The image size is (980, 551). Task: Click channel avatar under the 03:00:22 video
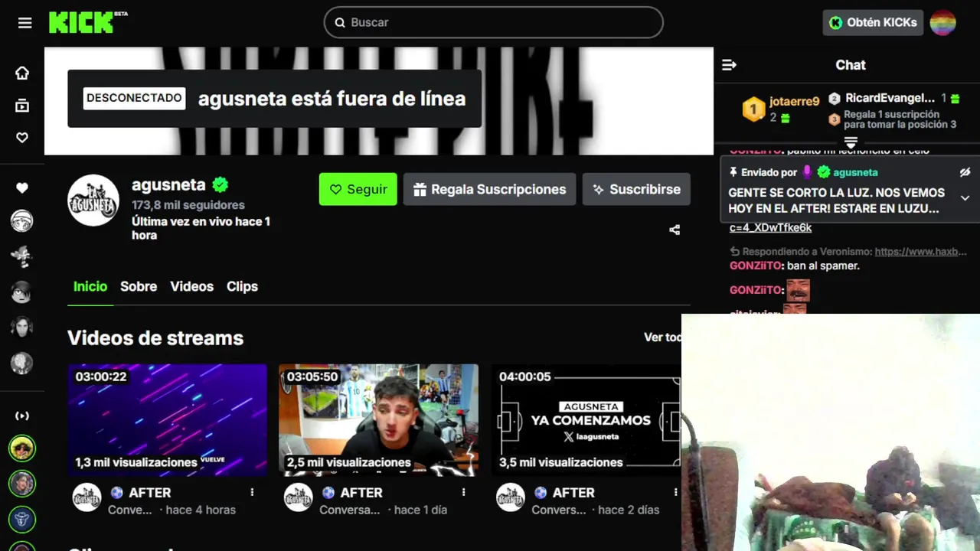87,497
